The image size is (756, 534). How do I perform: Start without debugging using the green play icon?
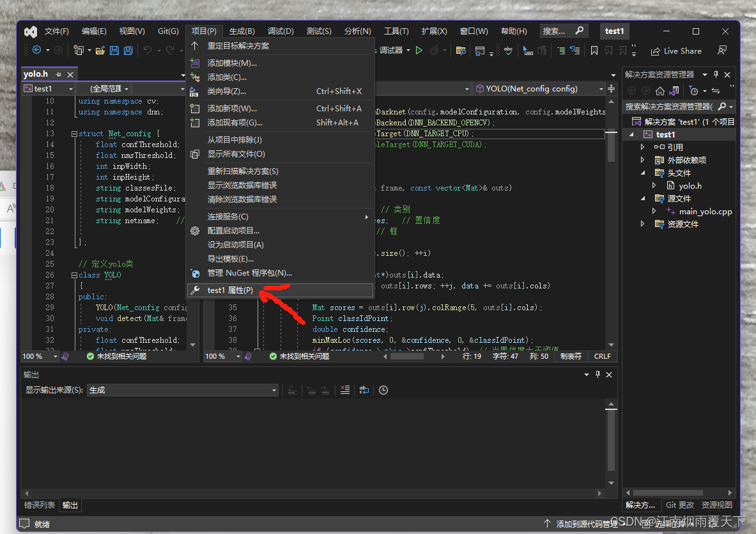tap(419, 50)
